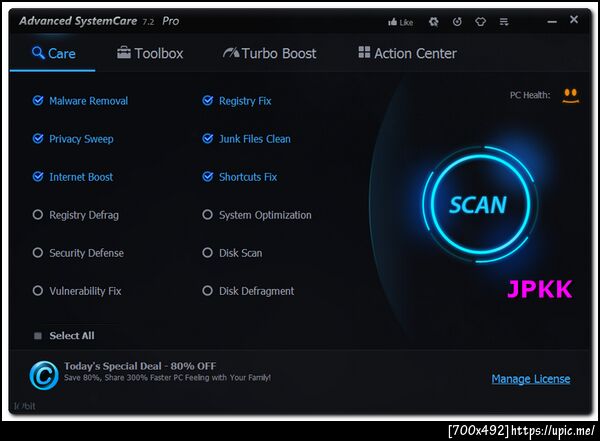The width and height of the screenshot is (600, 441).
Task: Click the circular refresh icon in title bar
Action: (x=457, y=22)
